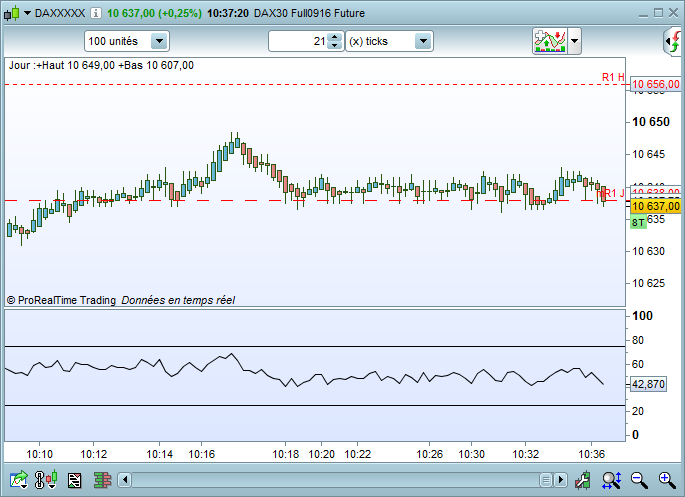This screenshot has height=497, width=685.
Task: Click the 10:16 time axis label
Action: click(201, 454)
